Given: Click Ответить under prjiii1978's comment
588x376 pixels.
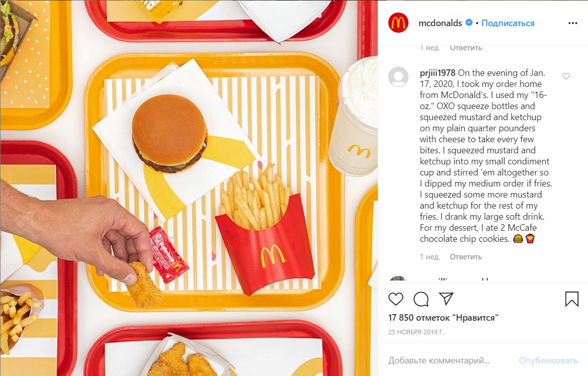Looking at the screenshot, I should 466,257.
